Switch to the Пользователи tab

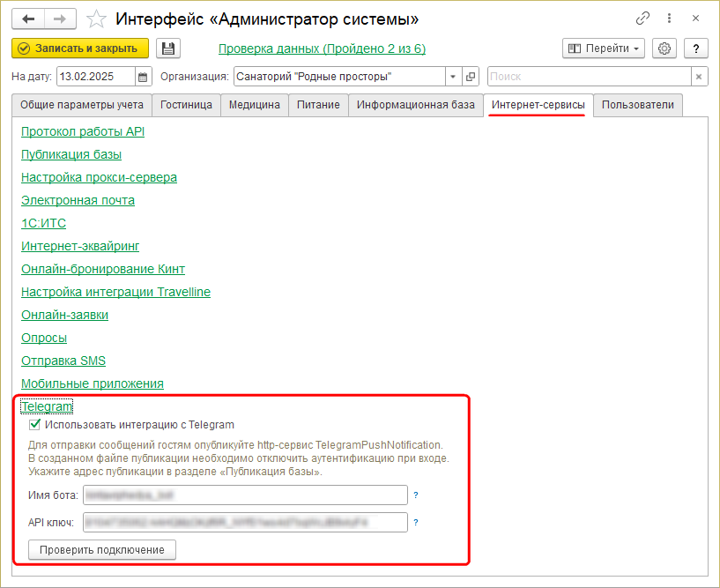638,105
